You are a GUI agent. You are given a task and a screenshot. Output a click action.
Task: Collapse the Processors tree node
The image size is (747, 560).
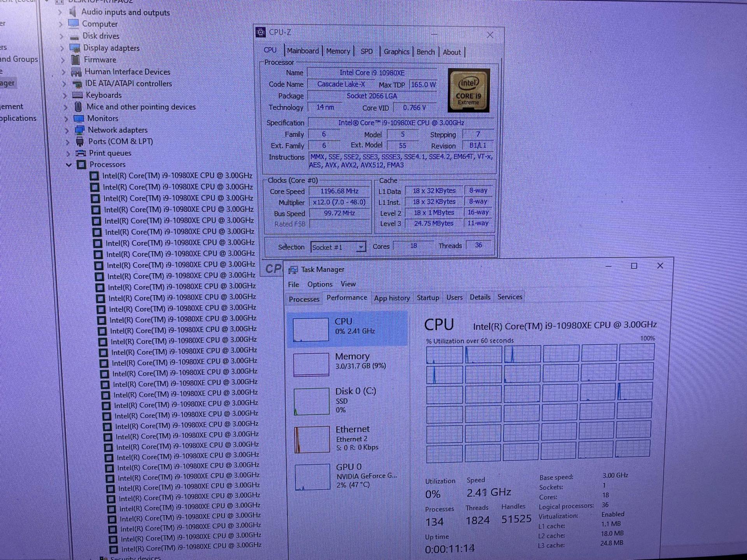[69, 164]
